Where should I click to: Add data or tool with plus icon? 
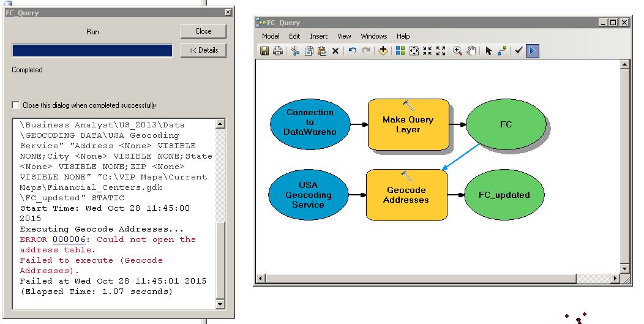point(383,51)
